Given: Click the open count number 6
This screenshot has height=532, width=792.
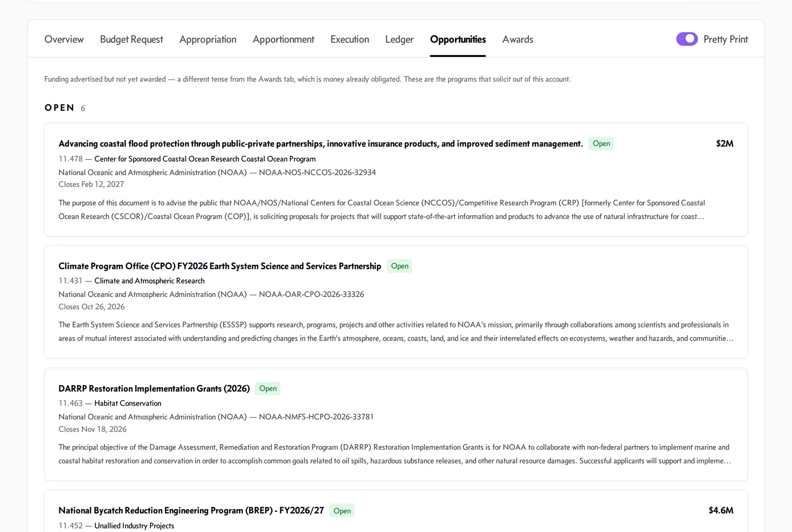Looking at the screenshot, I should pyautogui.click(x=83, y=108).
